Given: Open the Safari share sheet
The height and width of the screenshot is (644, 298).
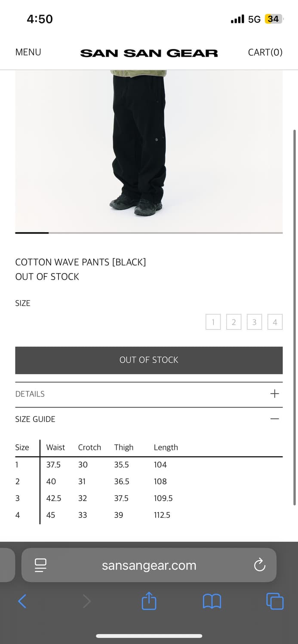Looking at the screenshot, I should (148, 601).
